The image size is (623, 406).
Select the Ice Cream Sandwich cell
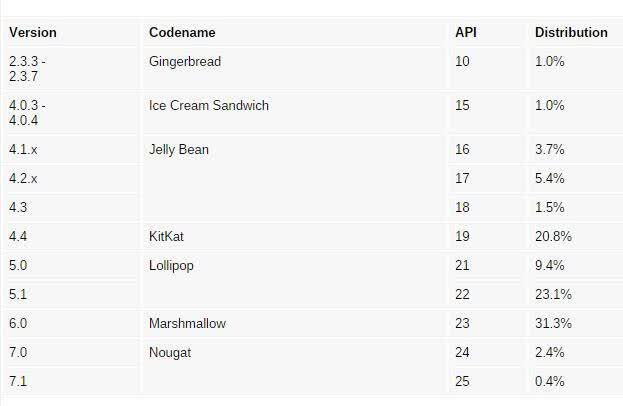(x=209, y=106)
